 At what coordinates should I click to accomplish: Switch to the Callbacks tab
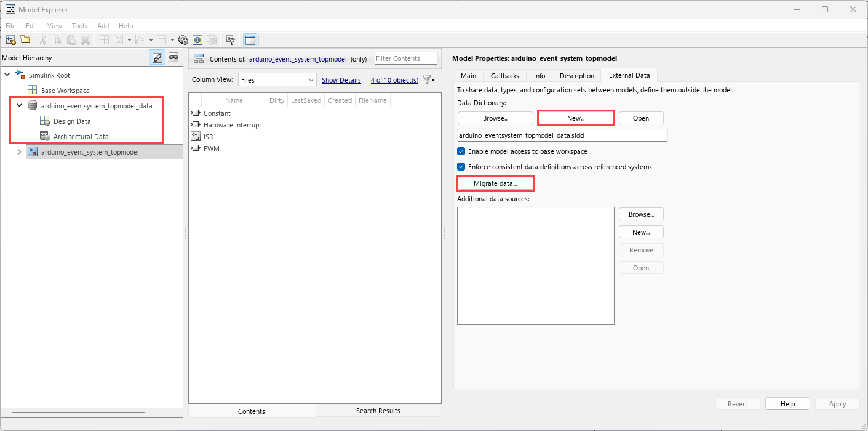click(504, 75)
